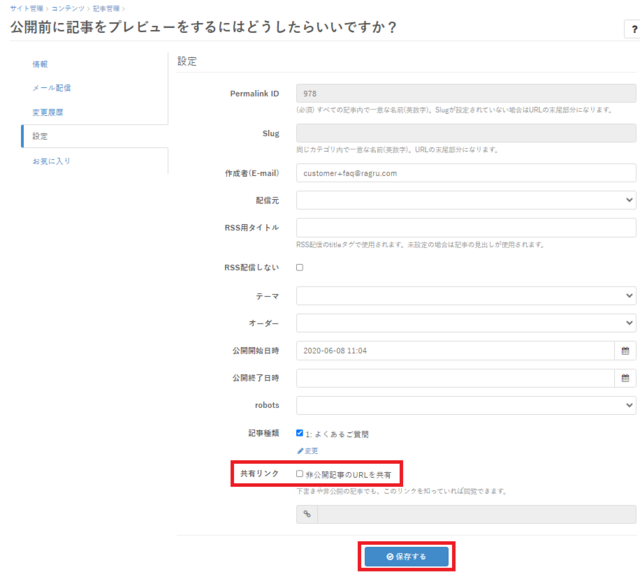
Task: Expand the 配信元 dropdown
Action: (466, 200)
